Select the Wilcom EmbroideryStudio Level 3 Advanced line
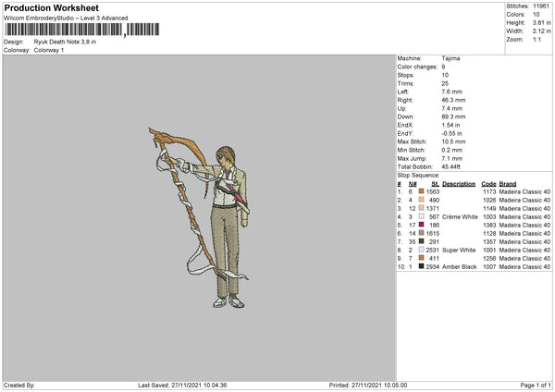This screenshot has height=392, width=555. coord(66,18)
